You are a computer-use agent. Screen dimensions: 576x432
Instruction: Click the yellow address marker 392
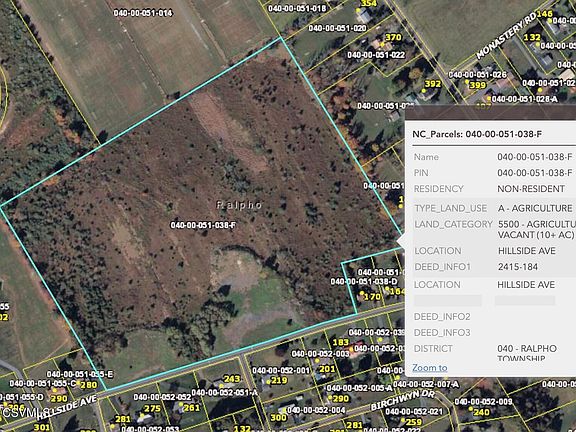pyautogui.click(x=433, y=84)
